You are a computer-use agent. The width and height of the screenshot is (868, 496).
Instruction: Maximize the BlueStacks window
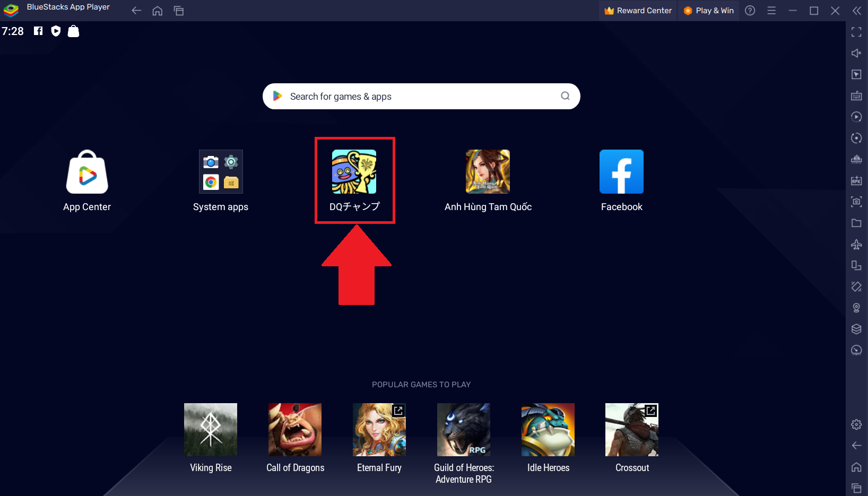pyautogui.click(x=814, y=11)
